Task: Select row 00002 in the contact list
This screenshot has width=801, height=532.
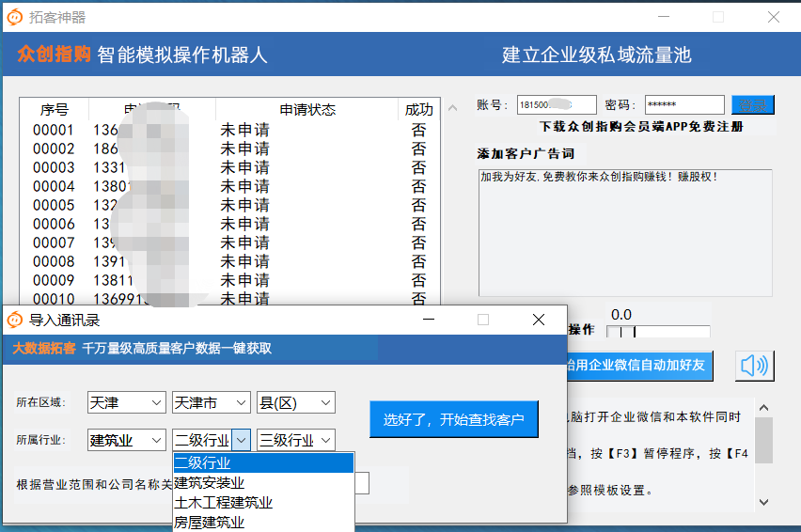Action: (x=230, y=149)
